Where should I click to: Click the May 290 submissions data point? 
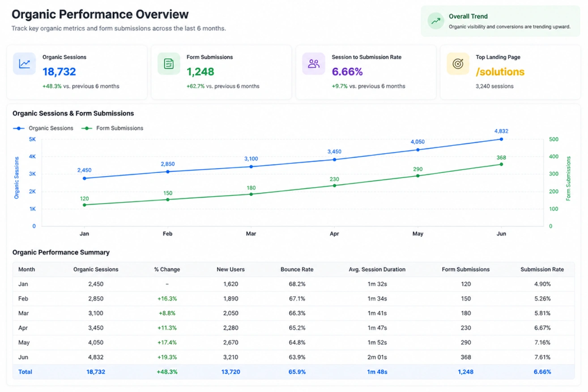pyautogui.click(x=418, y=176)
